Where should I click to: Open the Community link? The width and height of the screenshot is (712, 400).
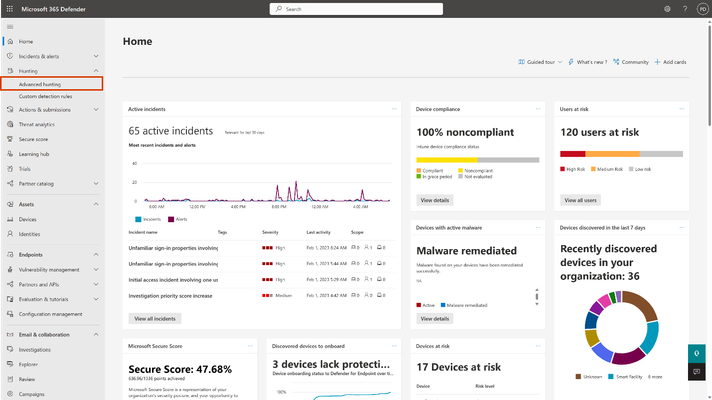tap(631, 62)
